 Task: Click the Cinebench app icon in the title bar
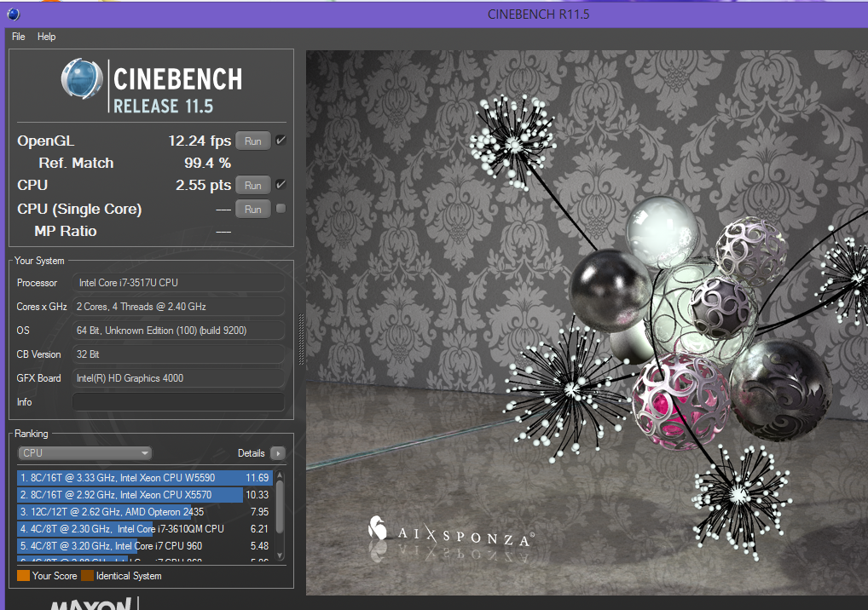[x=14, y=14]
